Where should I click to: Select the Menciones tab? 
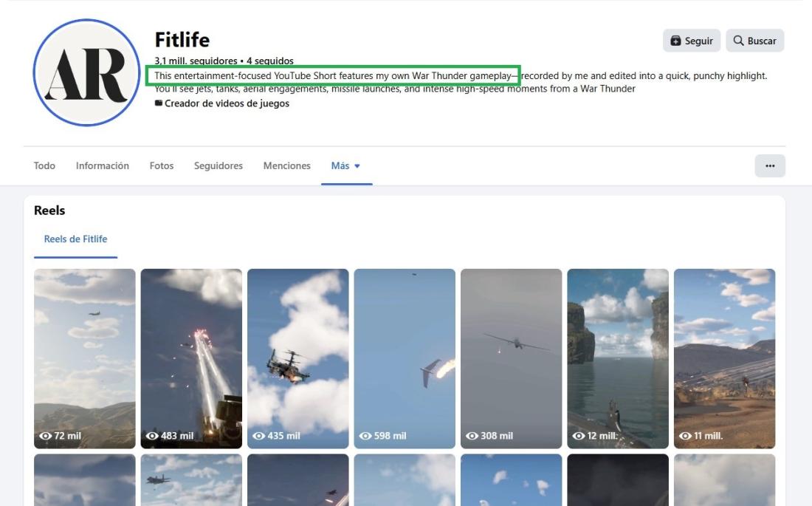(x=287, y=166)
